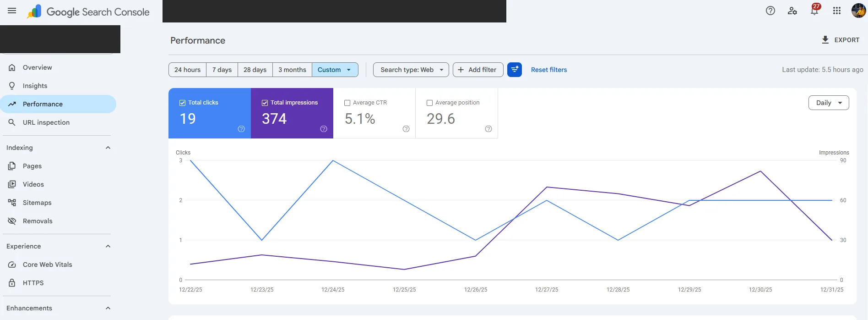Open the Help question mark icon
Viewport: 868px width, 320px height.
(x=770, y=11)
